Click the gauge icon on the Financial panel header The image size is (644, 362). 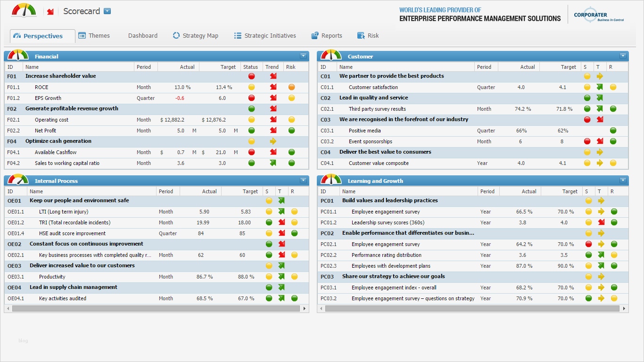pos(17,56)
